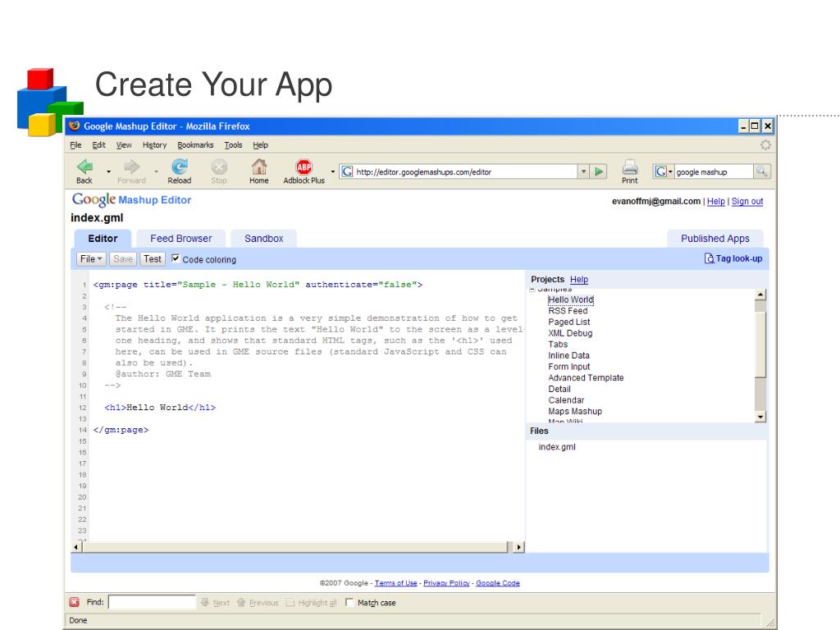Open the View menu
Image resolution: width=840 pixels, height=630 pixels.
coord(124,145)
